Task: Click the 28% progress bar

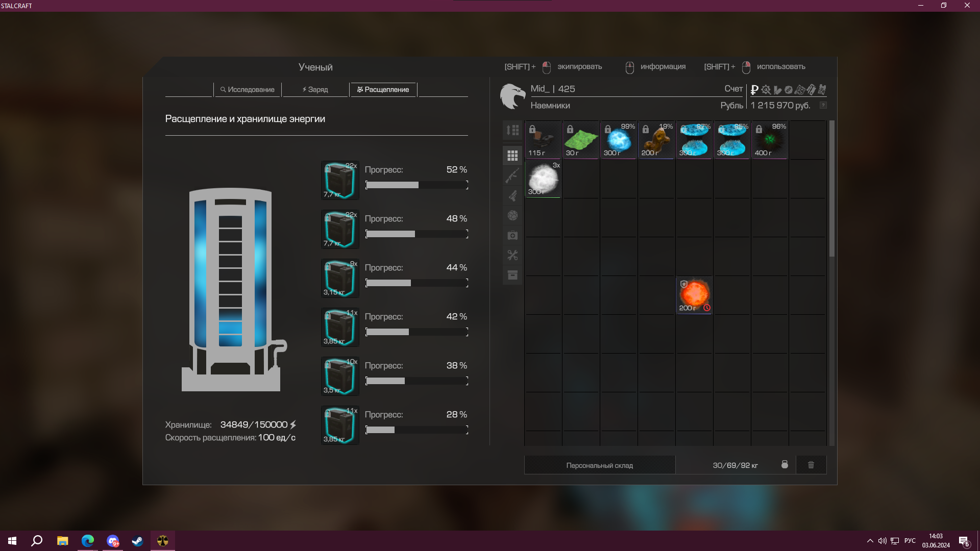Action: [416, 430]
